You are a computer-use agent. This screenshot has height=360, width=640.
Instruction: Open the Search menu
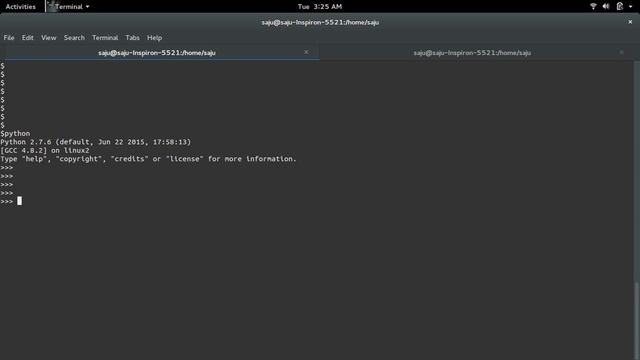click(x=74, y=38)
